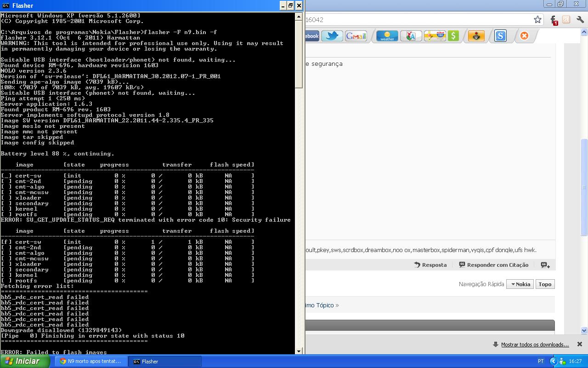Open the Nokia quick navigation dropdown
The height and width of the screenshot is (368, 588).
(x=519, y=284)
